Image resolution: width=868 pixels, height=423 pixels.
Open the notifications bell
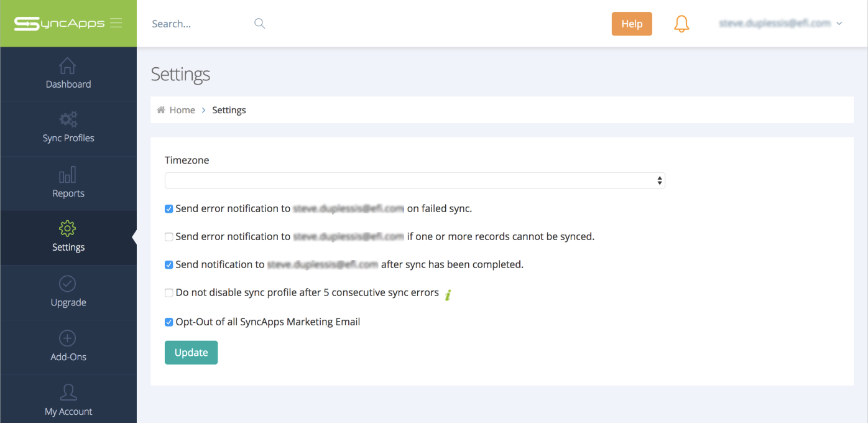click(681, 24)
